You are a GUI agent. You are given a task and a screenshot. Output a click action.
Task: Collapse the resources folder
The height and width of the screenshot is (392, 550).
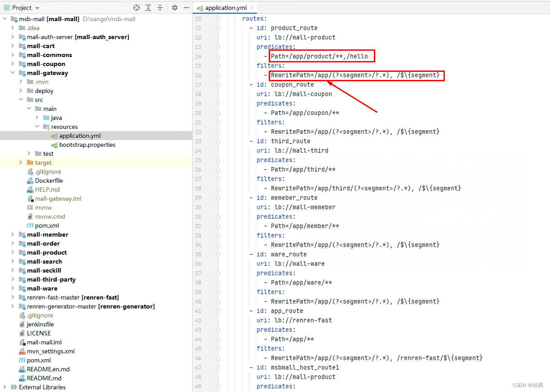37,127
